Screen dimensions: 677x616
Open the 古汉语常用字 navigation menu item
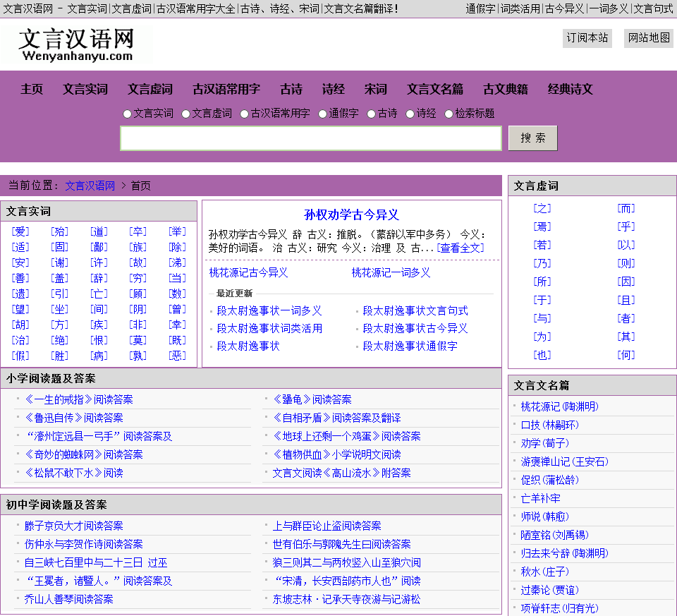click(226, 90)
